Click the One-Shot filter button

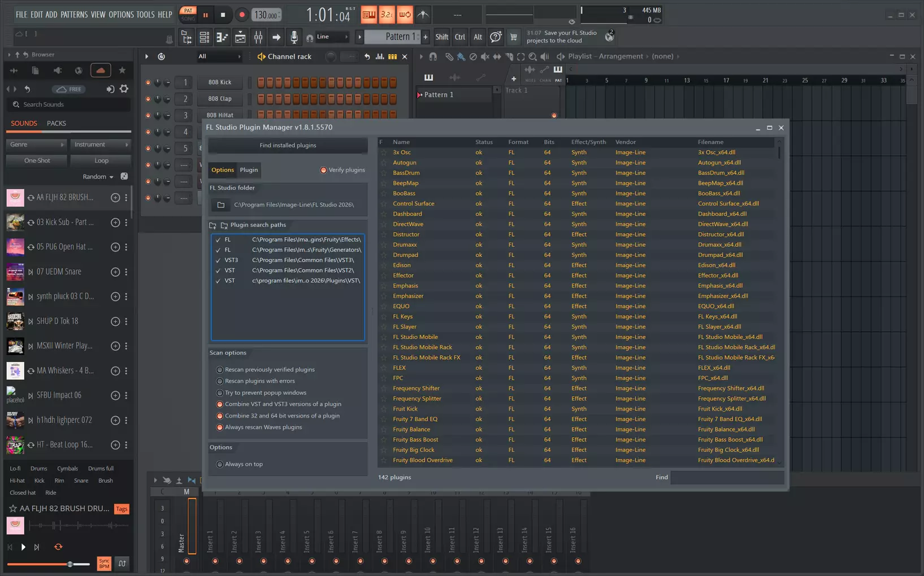[37, 161]
